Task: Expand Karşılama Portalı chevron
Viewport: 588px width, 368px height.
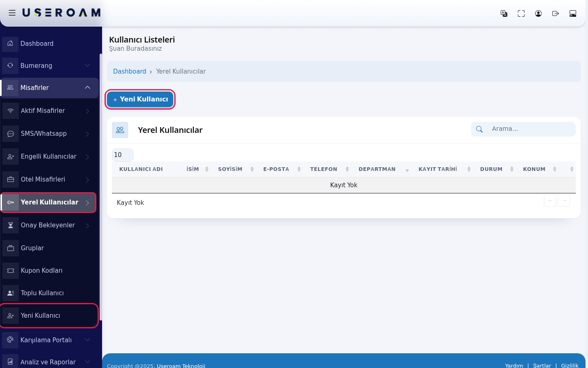Action: point(87,340)
